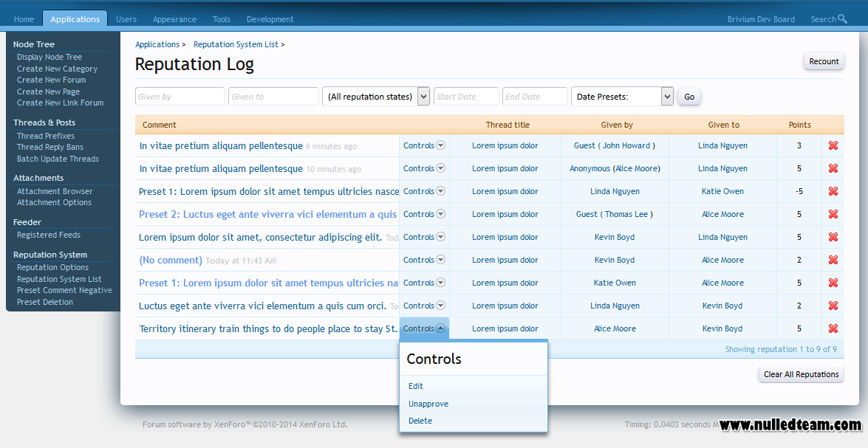The height and width of the screenshot is (448, 868).
Task: Open Batch Update Threads sidebar link
Action: pyautogui.click(x=58, y=159)
